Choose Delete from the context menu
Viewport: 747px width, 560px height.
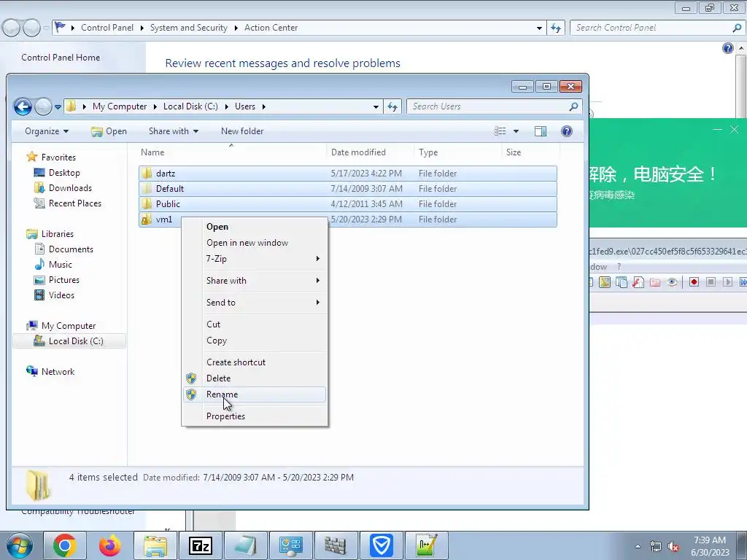click(x=255, y=378)
